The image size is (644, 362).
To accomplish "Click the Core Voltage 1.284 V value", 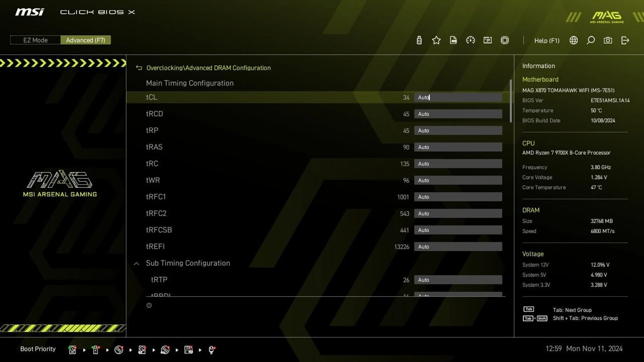I will pyautogui.click(x=599, y=177).
